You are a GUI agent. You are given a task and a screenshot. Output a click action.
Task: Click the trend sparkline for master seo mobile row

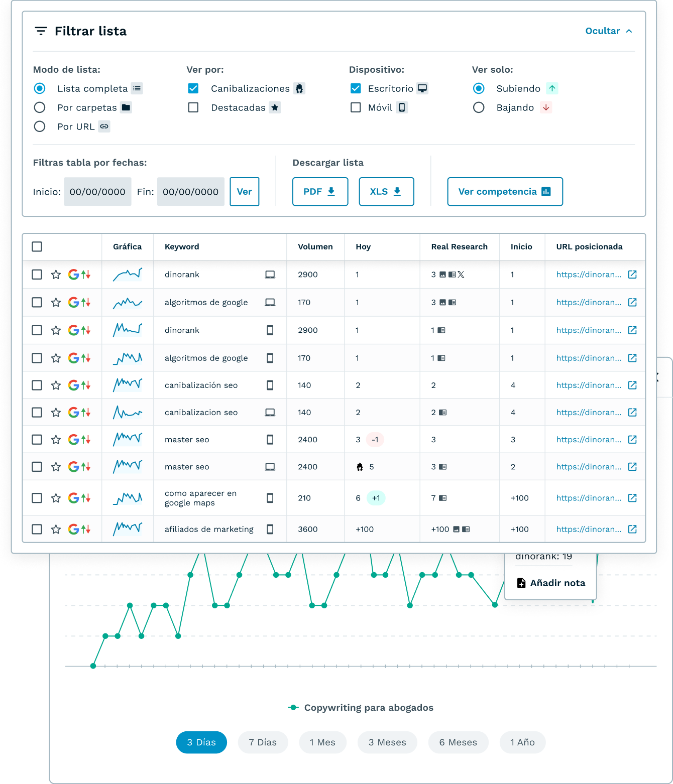click(128, 440)
